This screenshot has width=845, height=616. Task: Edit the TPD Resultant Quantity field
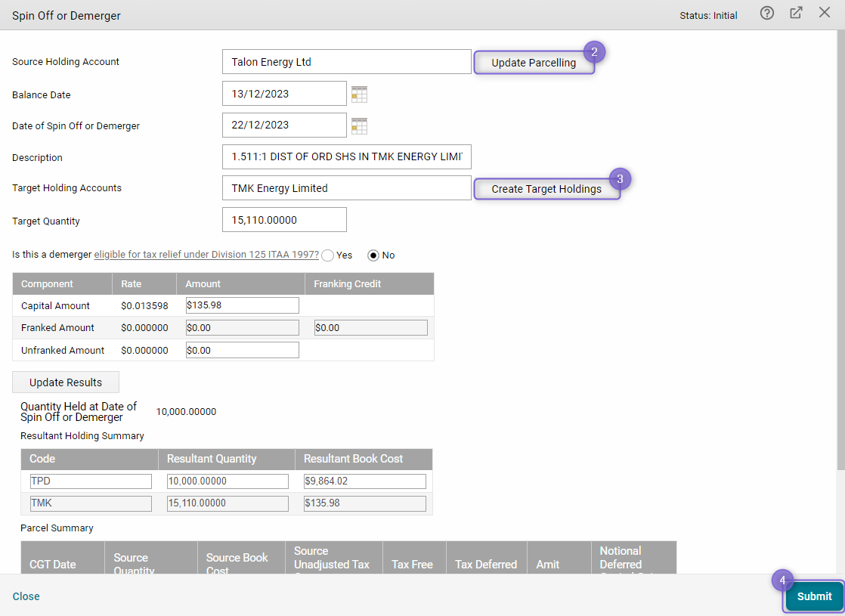tap(227, 481)
